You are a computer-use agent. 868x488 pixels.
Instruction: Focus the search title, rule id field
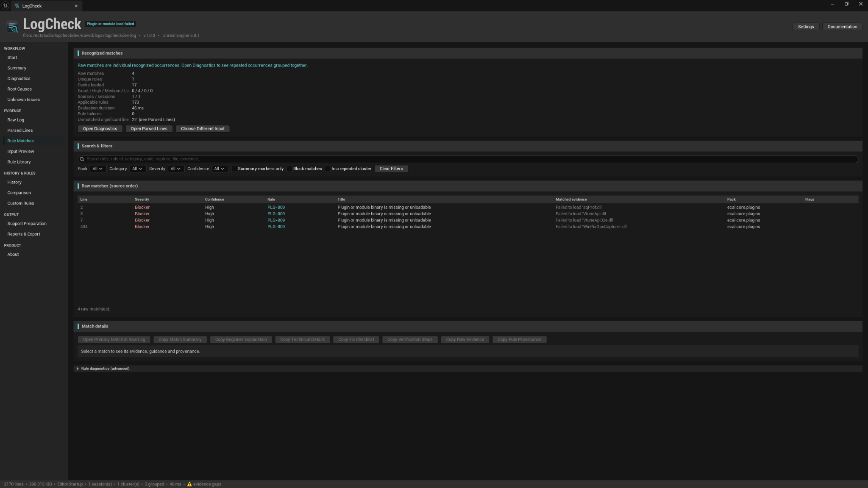click(468, 159)
